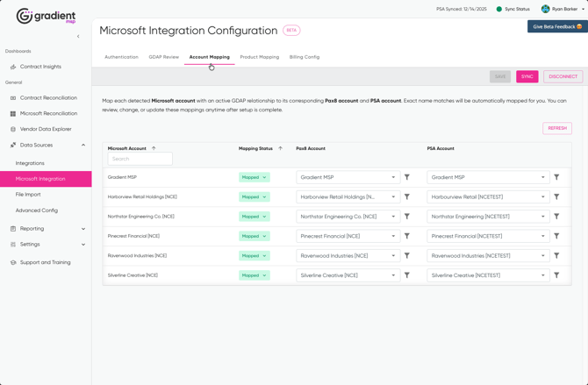
Task: Switch to the Billing Config tab
Action: [305, 57]
